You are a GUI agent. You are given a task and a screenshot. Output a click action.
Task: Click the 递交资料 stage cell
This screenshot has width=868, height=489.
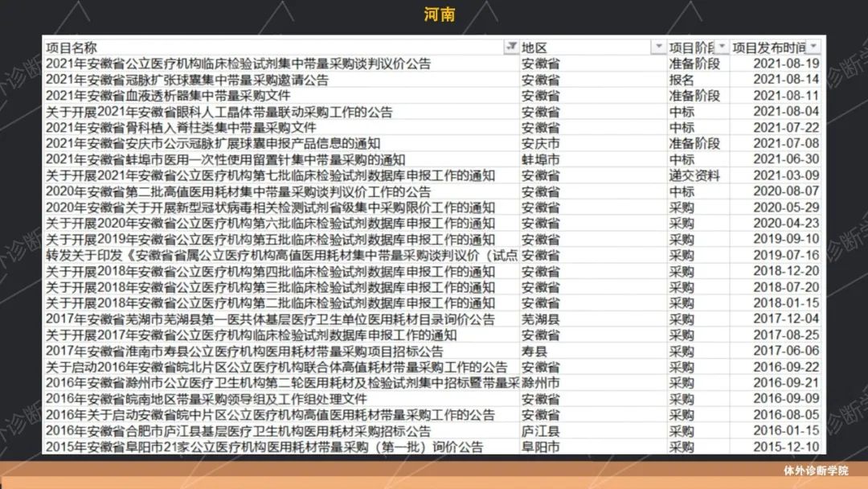click(x=694, y=175)
